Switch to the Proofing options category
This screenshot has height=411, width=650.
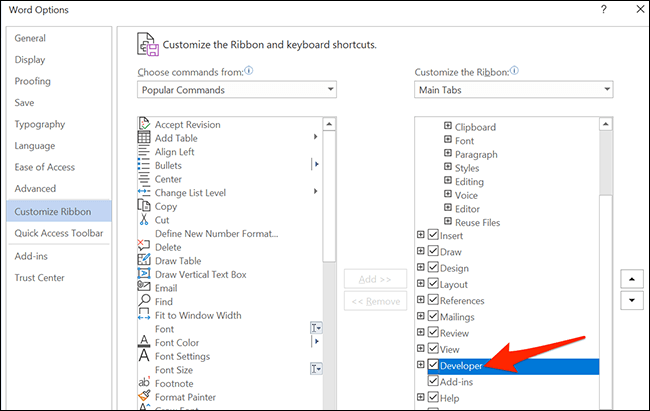[32, 81]
